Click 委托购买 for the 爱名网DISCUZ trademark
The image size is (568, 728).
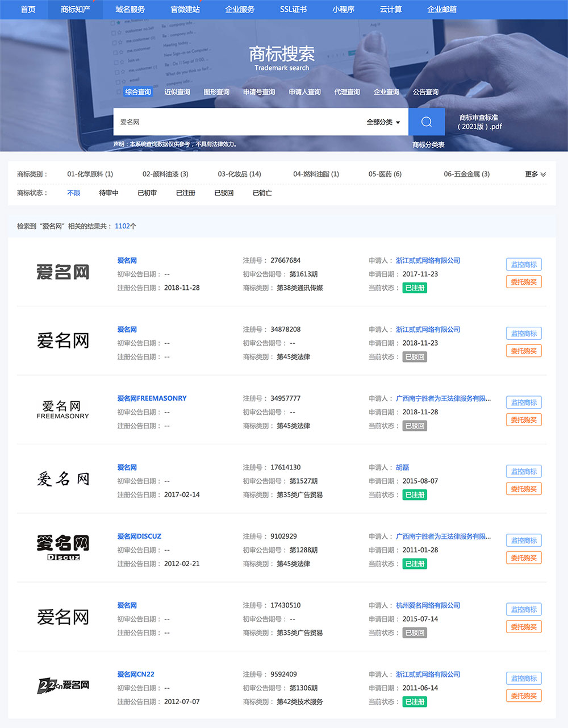click(524, 558)
